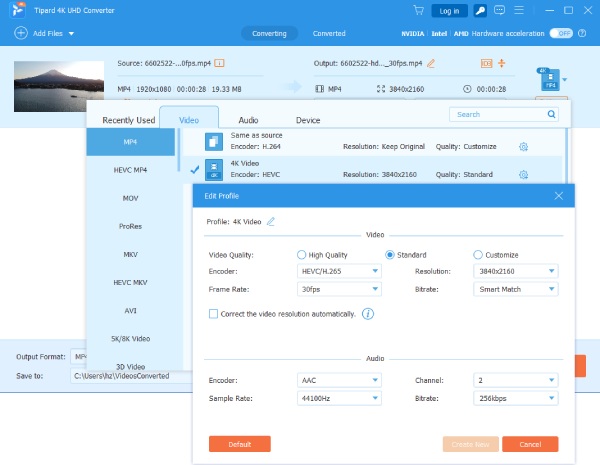The width and height of the screenshot is (600, 465).
Task: Open settings gear for 4K Video preset
Action: tap(523, 175)
